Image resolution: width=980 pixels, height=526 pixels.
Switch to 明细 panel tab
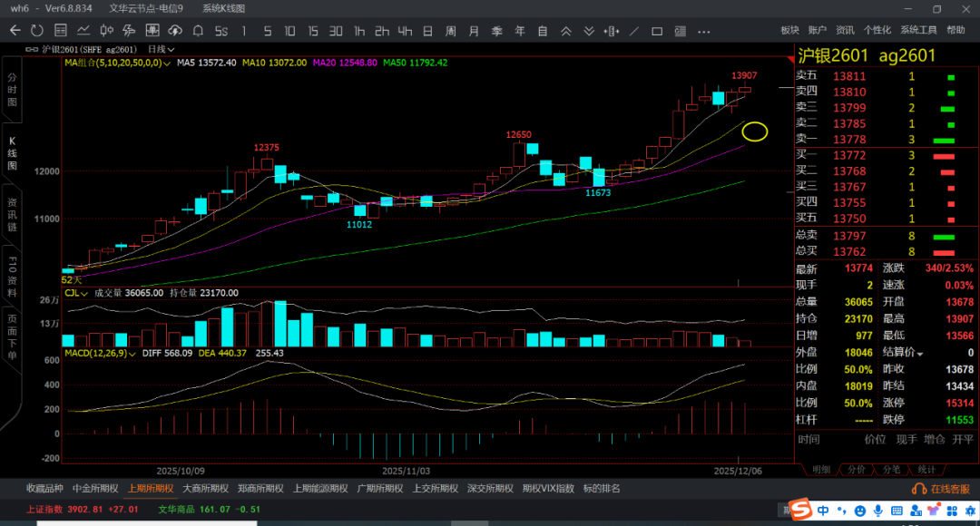[820, 470]
